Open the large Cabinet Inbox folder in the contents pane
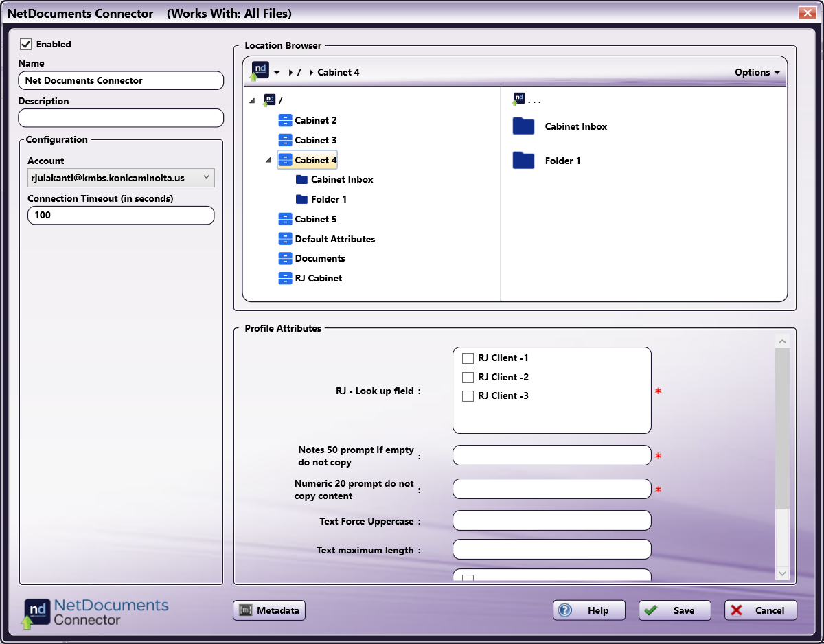 [x=524, y=126]
